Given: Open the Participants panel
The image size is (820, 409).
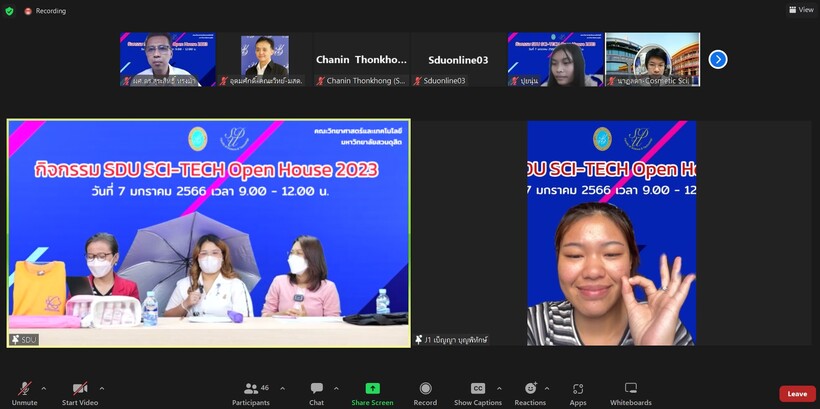Looking at the screenshot, I should click(251, 393).
